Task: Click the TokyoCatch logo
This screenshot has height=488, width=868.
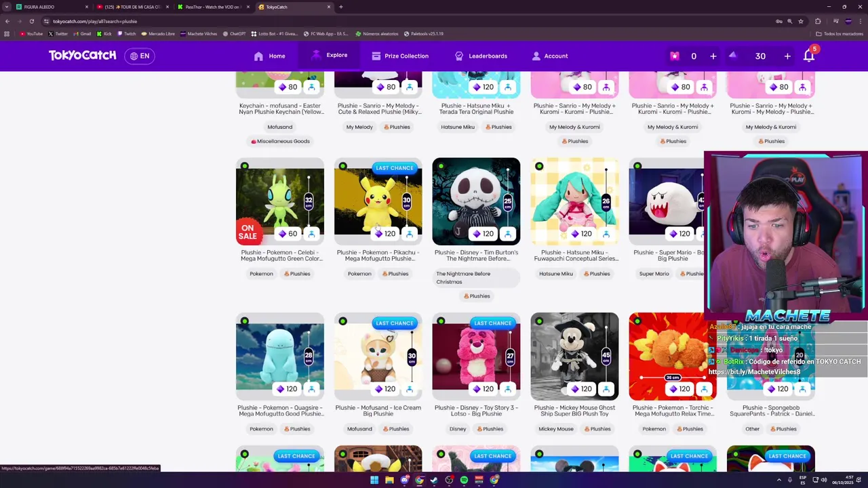Action: (82, 56)
